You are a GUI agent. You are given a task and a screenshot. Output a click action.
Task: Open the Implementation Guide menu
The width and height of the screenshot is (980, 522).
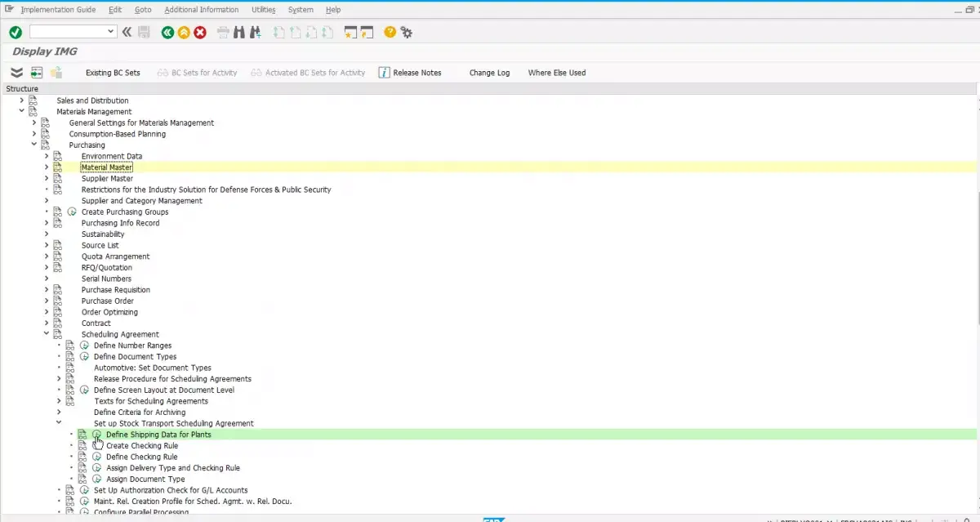(x=58, y=10)
